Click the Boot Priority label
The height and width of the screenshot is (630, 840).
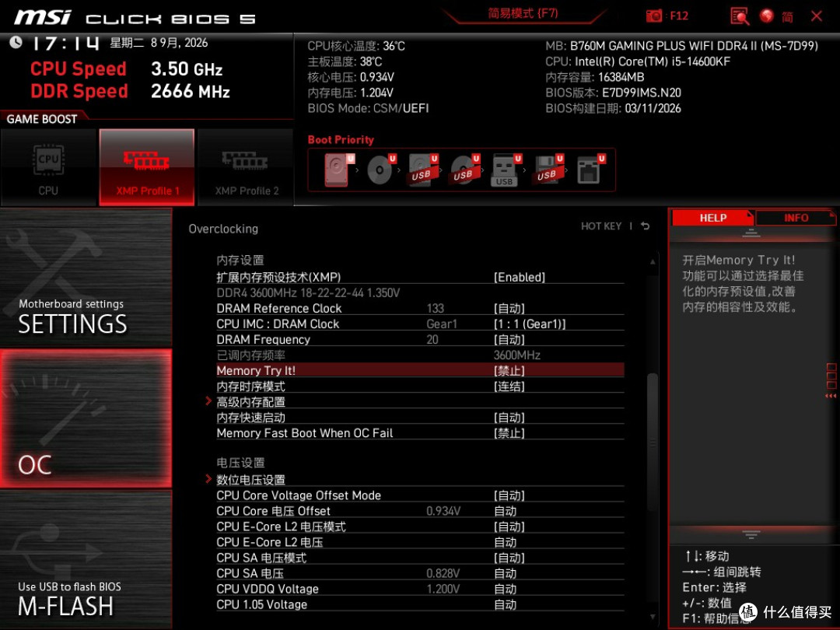[341, 140]
